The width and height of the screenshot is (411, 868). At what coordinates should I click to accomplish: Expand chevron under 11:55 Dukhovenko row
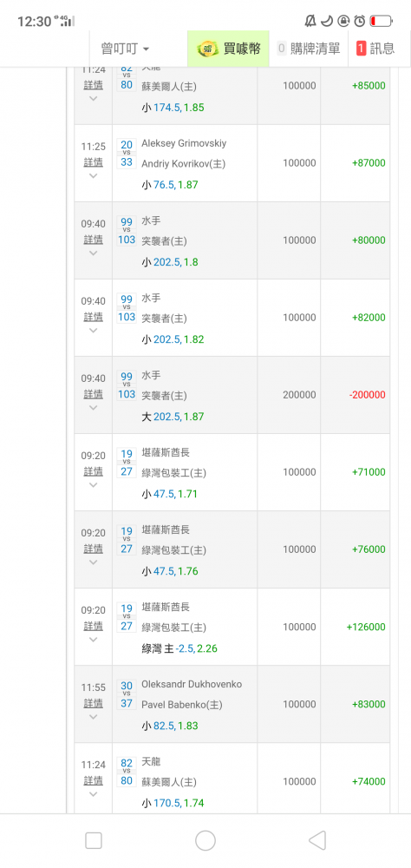click(93, 717)
